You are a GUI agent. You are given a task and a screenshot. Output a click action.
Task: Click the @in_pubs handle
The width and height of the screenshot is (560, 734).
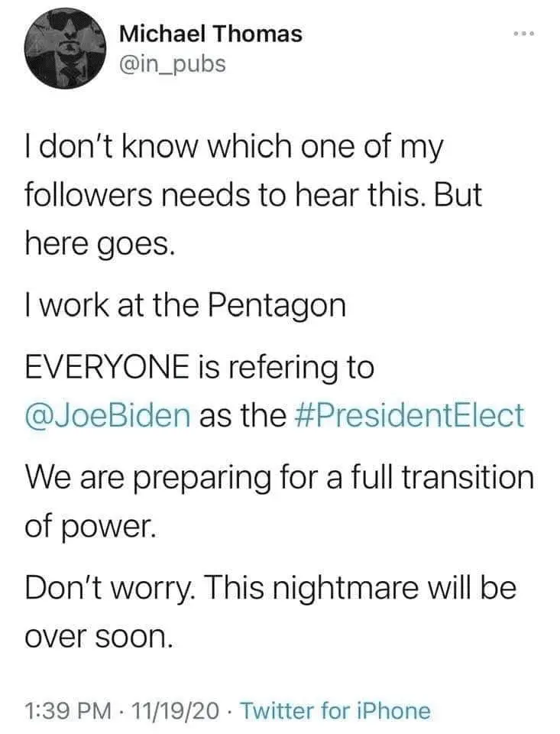(173, 63)
